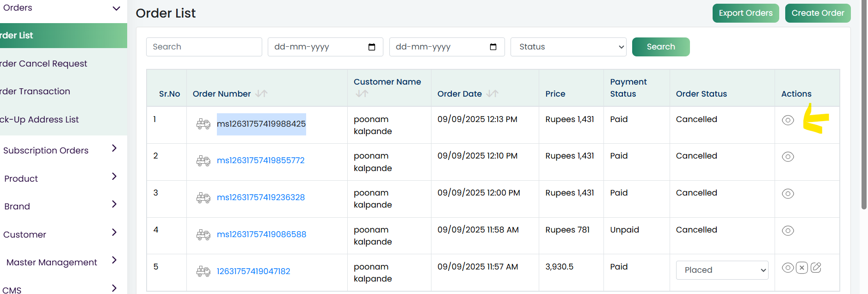Image resolution: width=868 pixels, height=294 pixels.
Task: Click the green Search button
Action: click(x=661, y=47)
